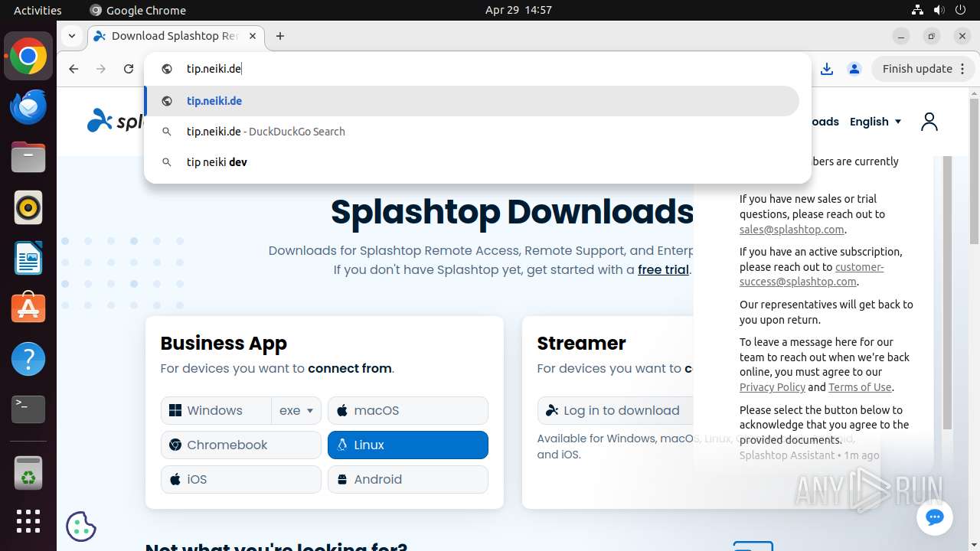Download Business App for Windows

click(x=216, y=410)
